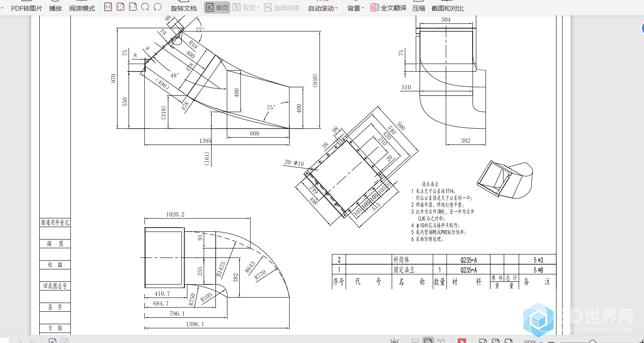Screen dimensions: 644x343
Task: Select the two-page layout icon in status bar
Action: tap(440, 341)
